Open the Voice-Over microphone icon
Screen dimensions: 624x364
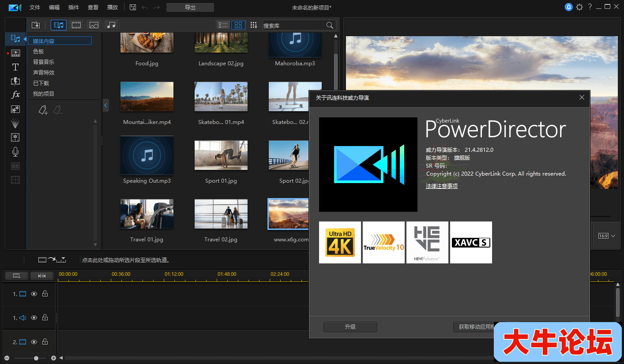(15, 152)
